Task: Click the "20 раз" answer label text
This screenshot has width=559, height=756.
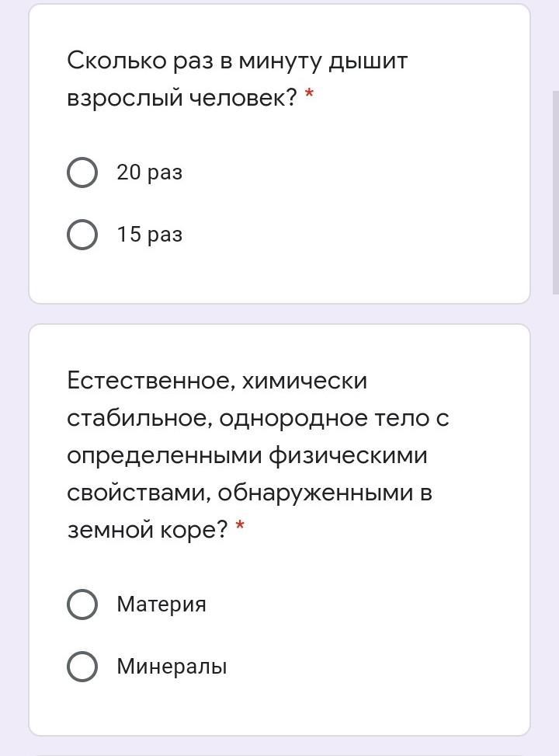Action: coord(149,172)
